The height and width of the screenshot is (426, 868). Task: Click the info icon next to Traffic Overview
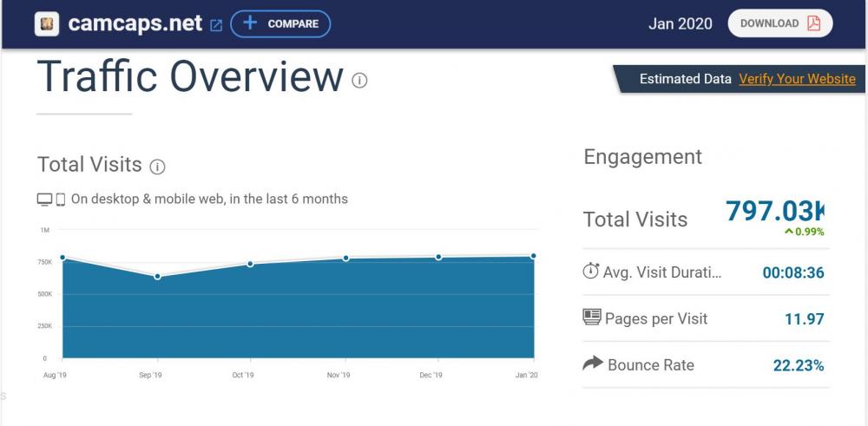pyautogui.click(x=359, y=81)
